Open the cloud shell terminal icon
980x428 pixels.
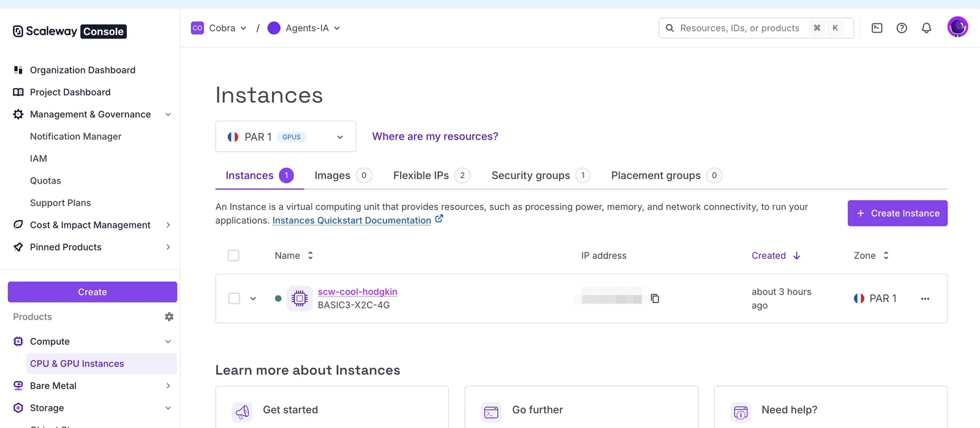point(877,28)
